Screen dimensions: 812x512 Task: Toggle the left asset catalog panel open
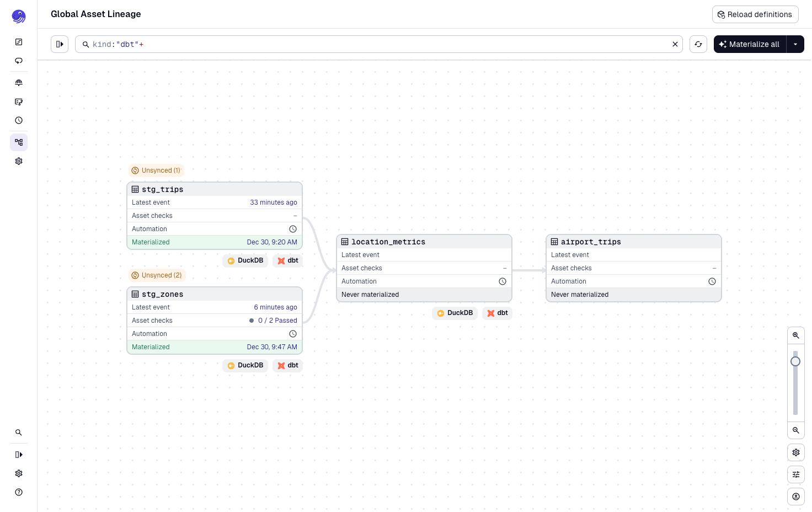point(60,44)
